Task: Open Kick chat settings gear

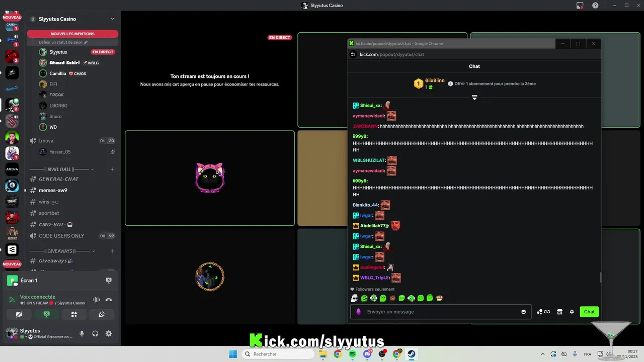Action: (x=572, y=312)
